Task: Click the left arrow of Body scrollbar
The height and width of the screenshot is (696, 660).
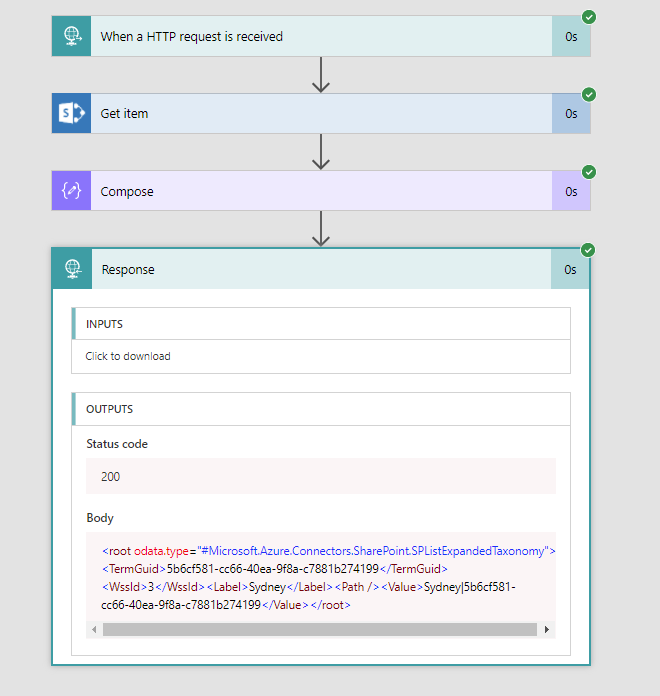Action: click(x=95, y=629)
